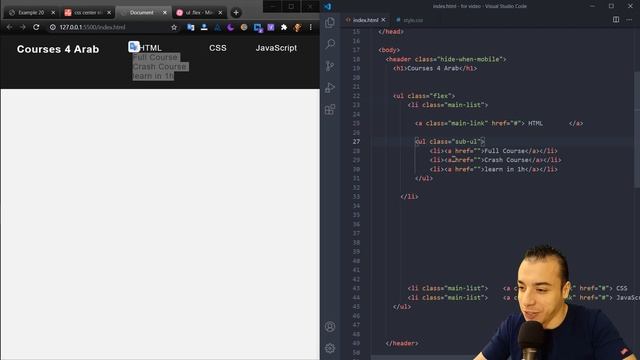Click the CSS navigation link on the page
The image size is (640, 360).
(218, 48)
